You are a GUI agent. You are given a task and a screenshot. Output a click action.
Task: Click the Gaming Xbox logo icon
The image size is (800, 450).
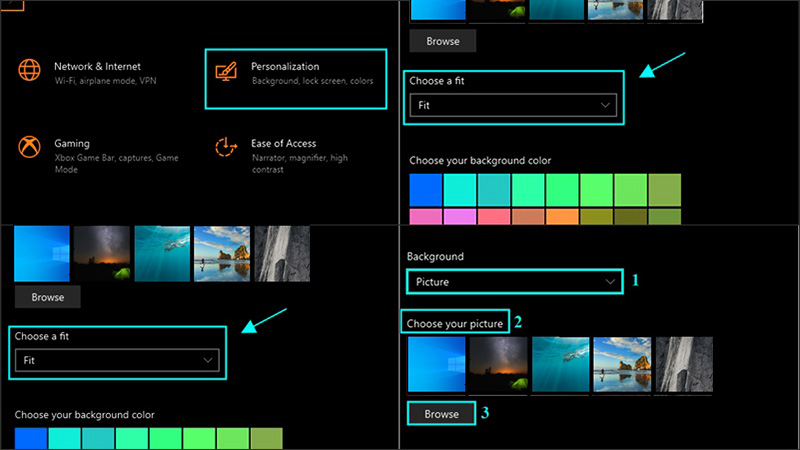click(30, 147)
